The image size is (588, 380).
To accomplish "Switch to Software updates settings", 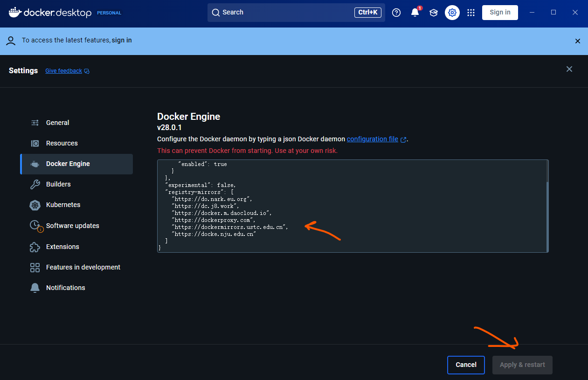I will (76, 226).
